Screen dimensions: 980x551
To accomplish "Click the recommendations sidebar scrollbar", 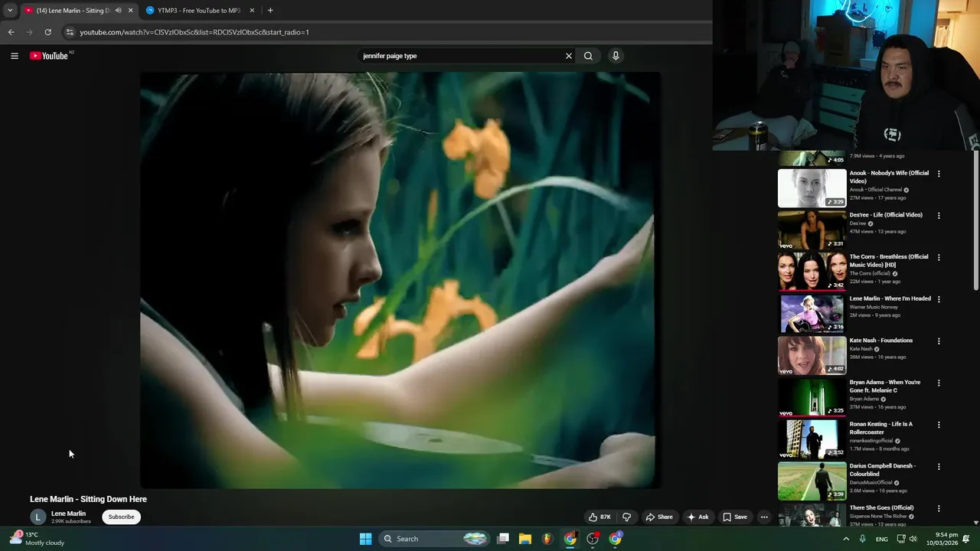I will pyautogui.click(x=975, y=222).
